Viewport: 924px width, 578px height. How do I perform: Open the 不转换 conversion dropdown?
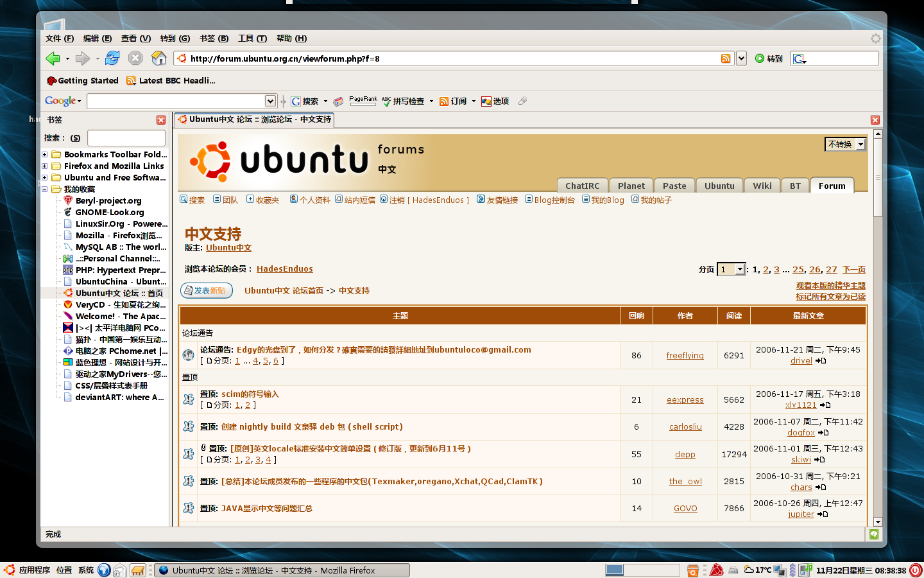pyautogui.click(x=845, y=144)
